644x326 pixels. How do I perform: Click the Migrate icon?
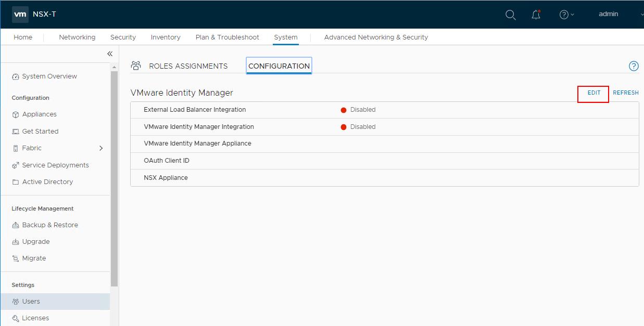click(x=16, y=258)
